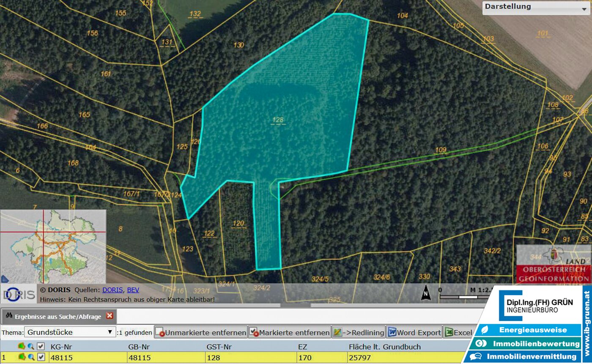The width and height of the screenshot is (592, 364).
Task: Zoom to parcel using row 1 magnifier icon
Action: click(31, 358)
